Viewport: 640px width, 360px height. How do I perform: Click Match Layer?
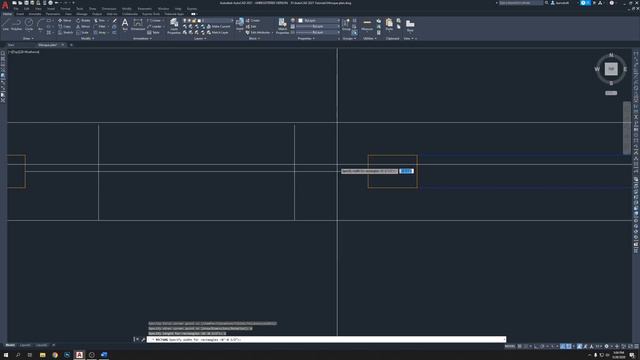click(x=218, y=33)
